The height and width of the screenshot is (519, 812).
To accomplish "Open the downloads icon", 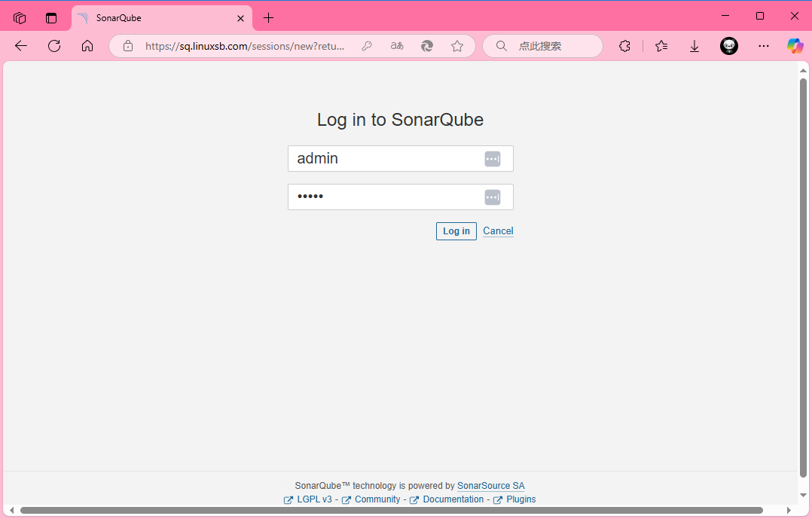I will (x=694, y=47).
